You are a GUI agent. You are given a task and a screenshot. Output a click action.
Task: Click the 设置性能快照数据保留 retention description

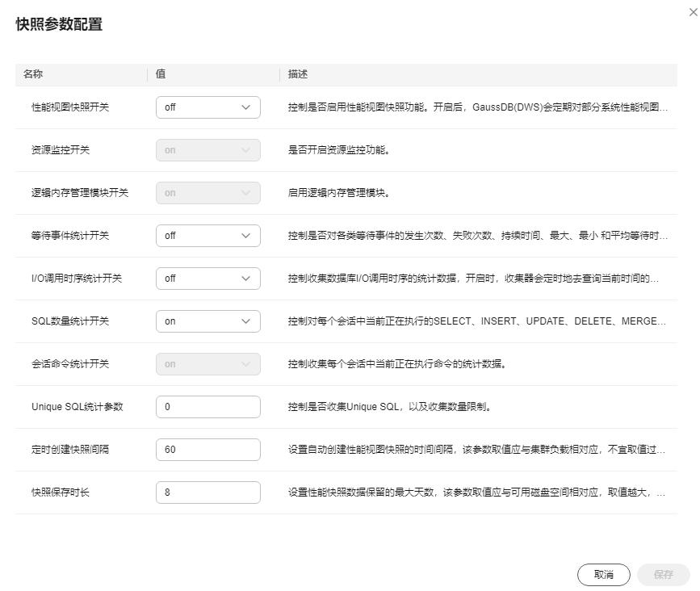tap(476, 492)
